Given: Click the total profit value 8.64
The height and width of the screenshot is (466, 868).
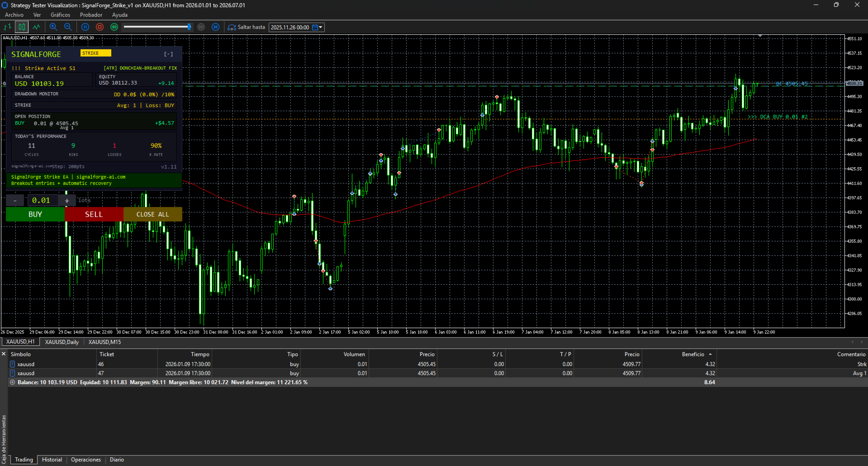Looking at the screenshot, I should [x=709, y=382].
